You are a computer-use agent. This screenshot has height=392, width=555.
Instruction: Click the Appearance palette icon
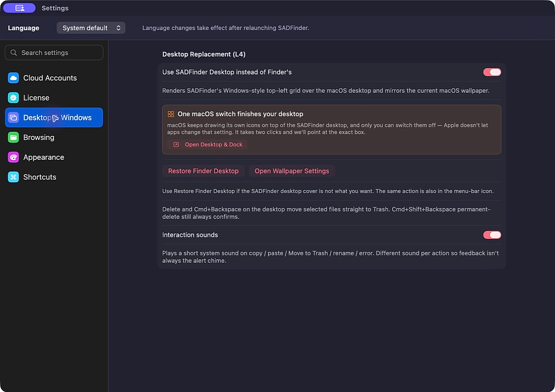13,157
